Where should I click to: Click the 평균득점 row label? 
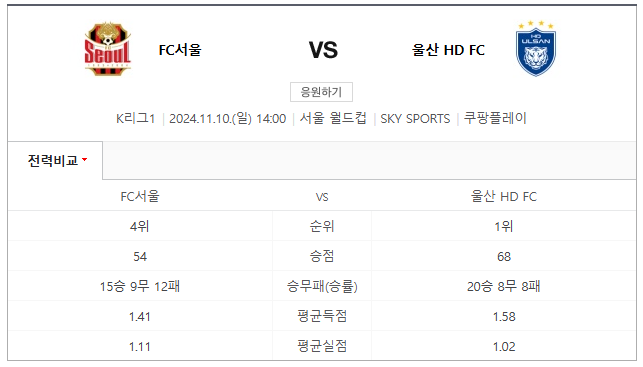(322, 316)
